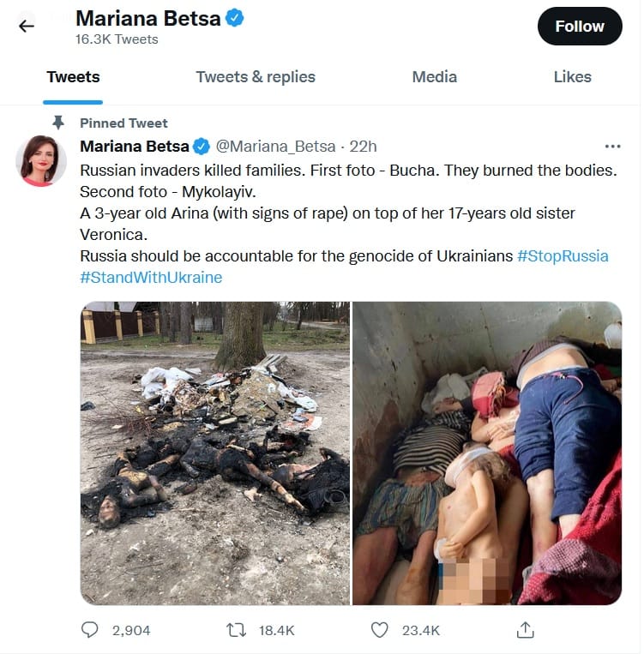Go to the Likes tab
This screenshot has height=654, width=644.
tap(572, 77)
